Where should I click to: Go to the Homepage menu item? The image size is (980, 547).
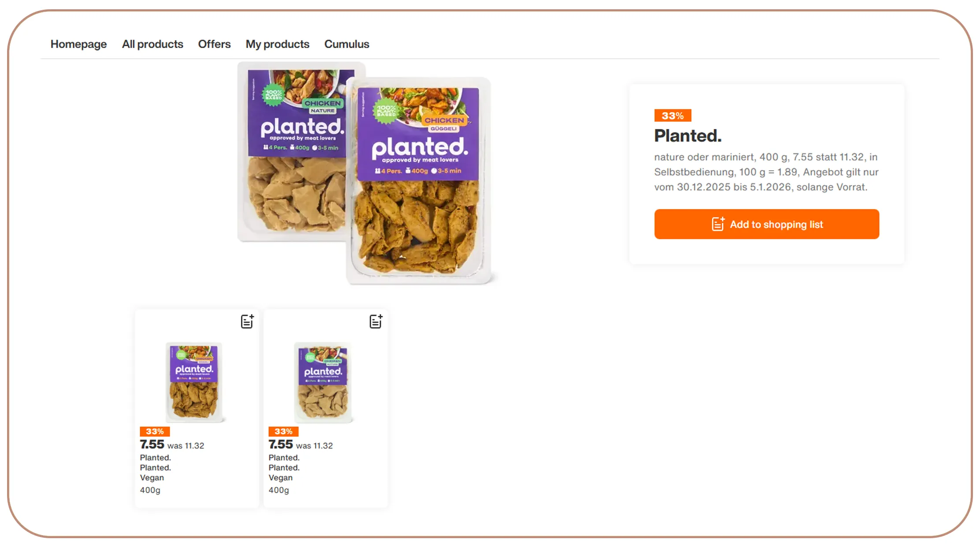pos(78,44)
